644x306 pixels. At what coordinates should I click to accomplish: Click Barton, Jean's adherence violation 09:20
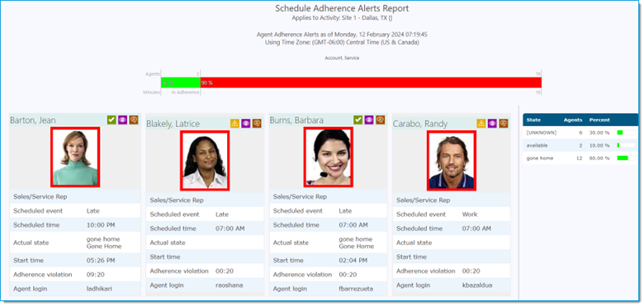pyautogui.click(x=94, y=275)
